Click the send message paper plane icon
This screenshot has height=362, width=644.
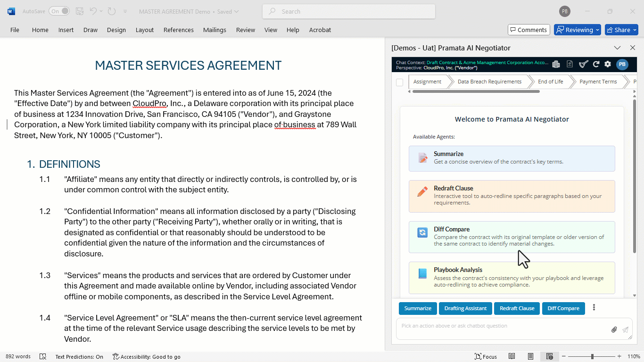tap(626, 330)
